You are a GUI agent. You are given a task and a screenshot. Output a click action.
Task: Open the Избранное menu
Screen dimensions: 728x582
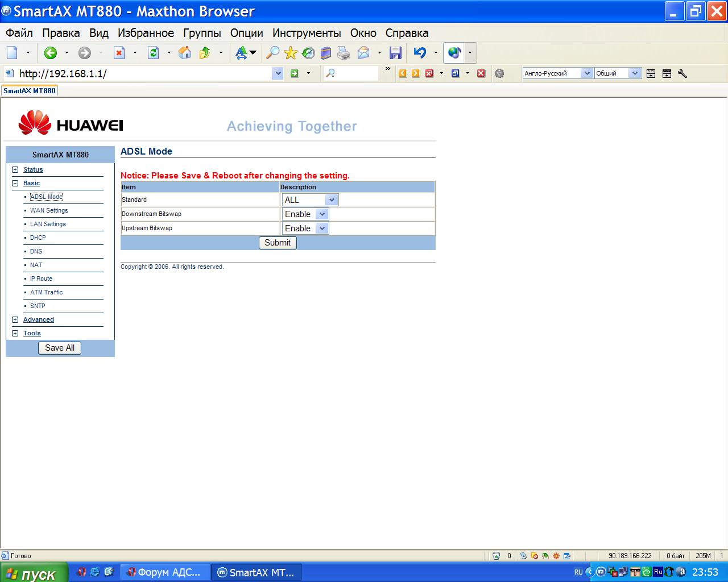(146, 33)
